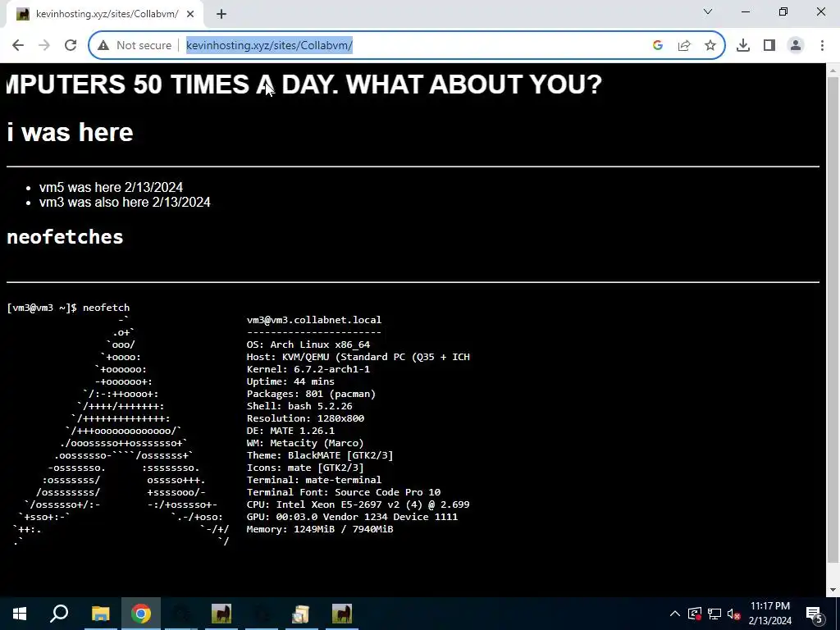Open Chrome downloads

[x=743, y=46]
